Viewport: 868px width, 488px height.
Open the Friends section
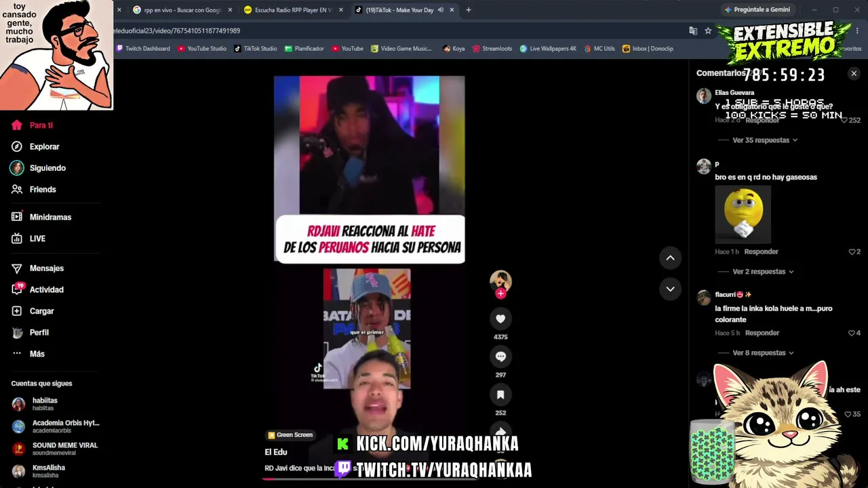(x=34, y=190)
